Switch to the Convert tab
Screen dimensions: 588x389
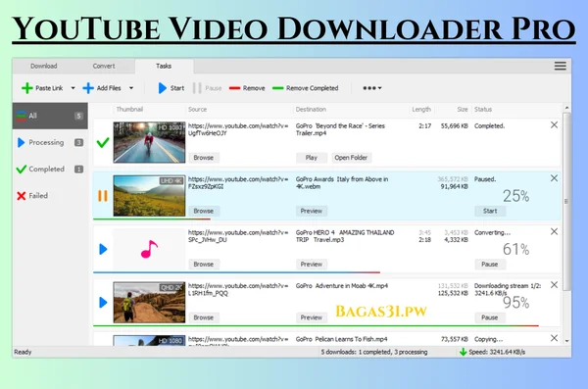pos(104,66)
